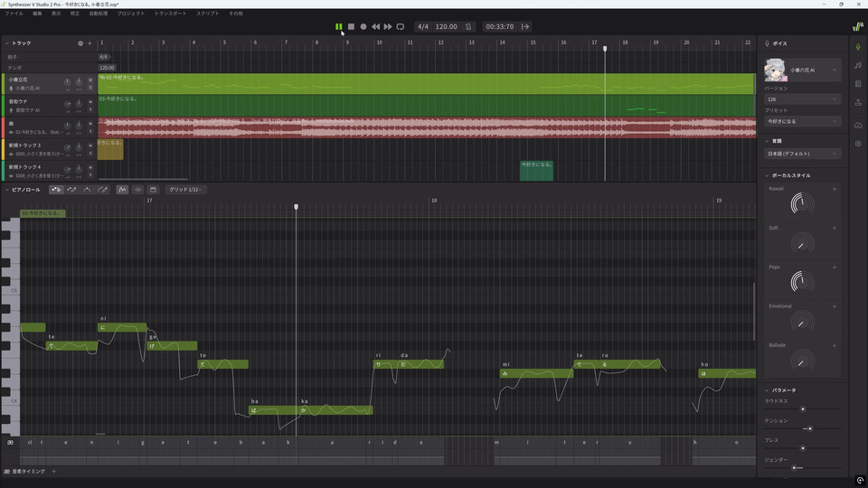The image size is (868, 488).
Task: Open the スクリプト menu
Action: (x=208, y=14)
